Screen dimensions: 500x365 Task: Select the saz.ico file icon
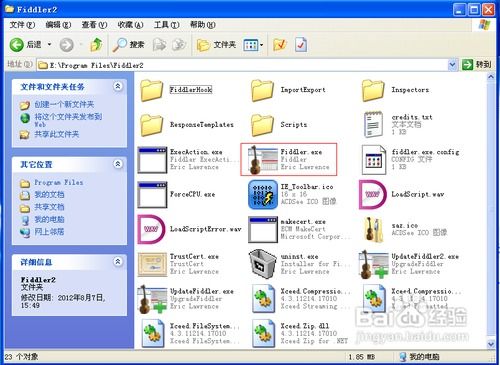tap(373, 229)
